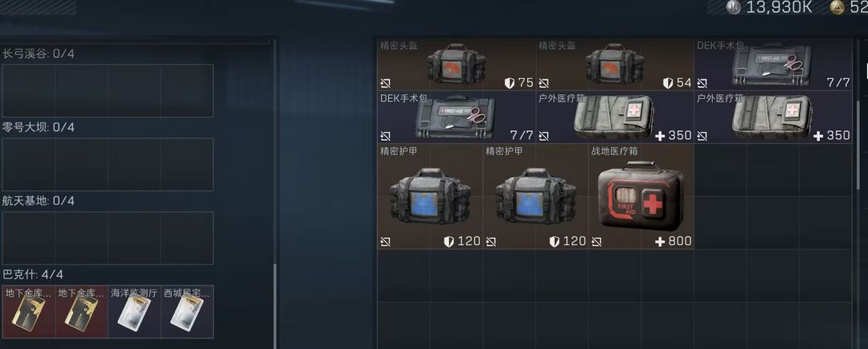Image resolution: width=868 pixels, height=349 pixels.
Task: Click the empty stash slot beside 战地医疗箱
Action: click(720, 170)
